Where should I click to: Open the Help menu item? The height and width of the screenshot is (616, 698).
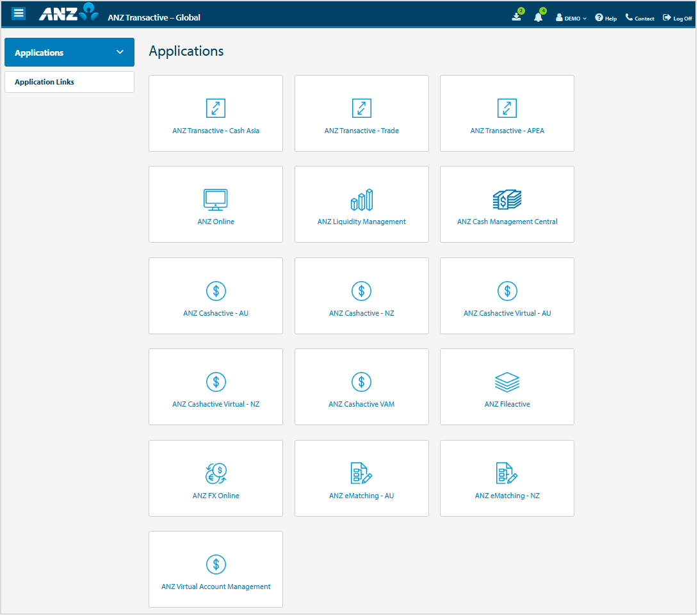[606, 18]
